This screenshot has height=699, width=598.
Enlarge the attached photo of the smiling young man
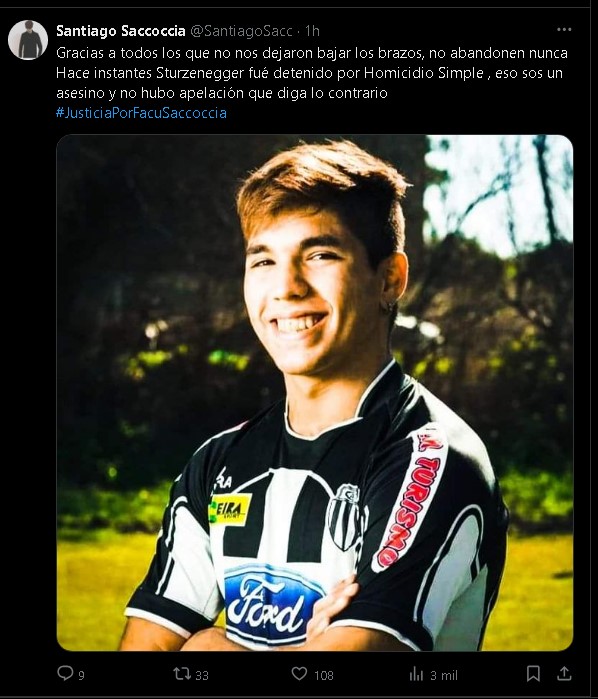tap(315, 393)
